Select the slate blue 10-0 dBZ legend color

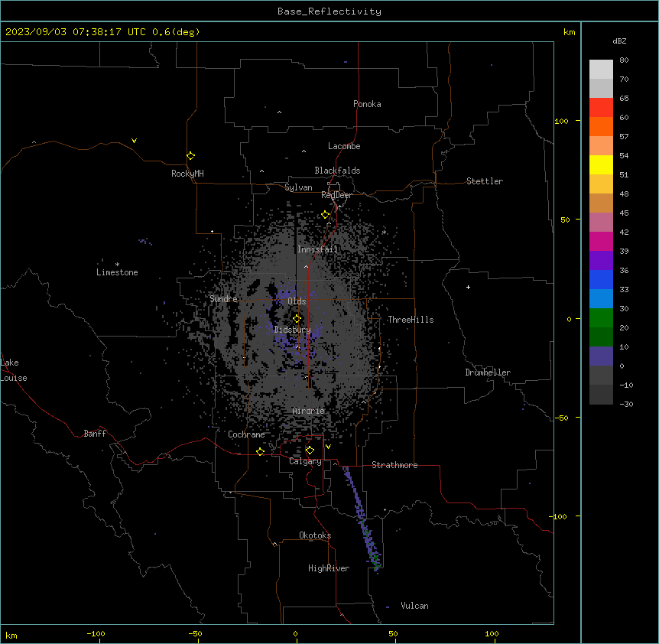[x=601, y=356]
